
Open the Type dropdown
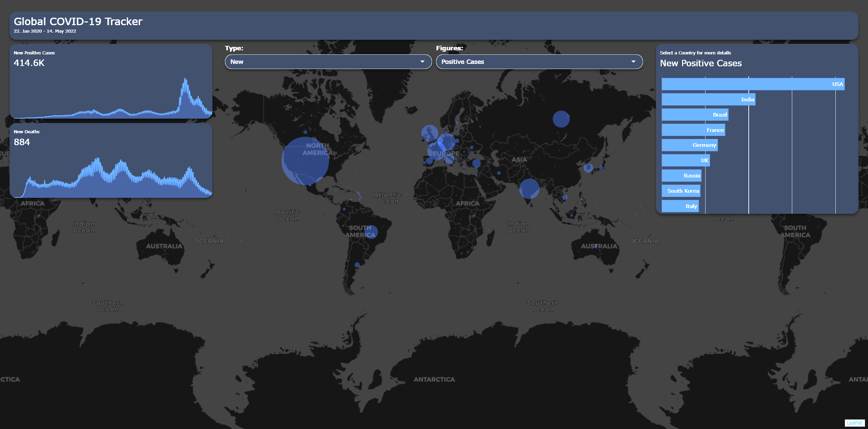click(x=327, y=62)
